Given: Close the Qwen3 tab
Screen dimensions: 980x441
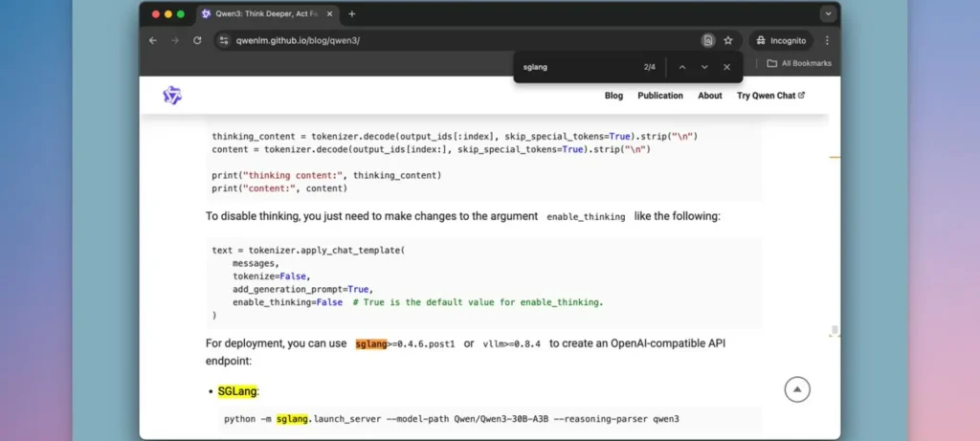Looking at the screenshot, I should (329, 13).
